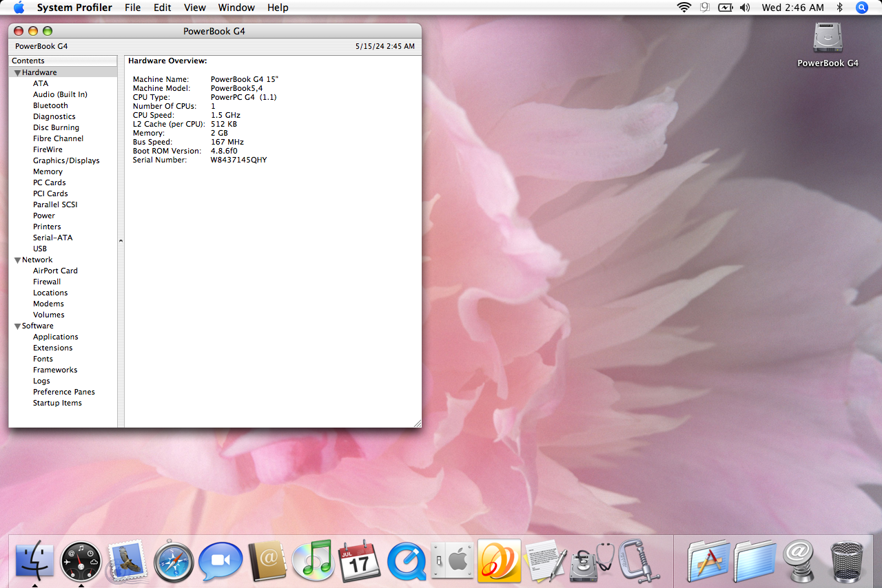Collapse the Network disclosure triangle
Viewport: 882px width, 588px height.
point(17,260)
